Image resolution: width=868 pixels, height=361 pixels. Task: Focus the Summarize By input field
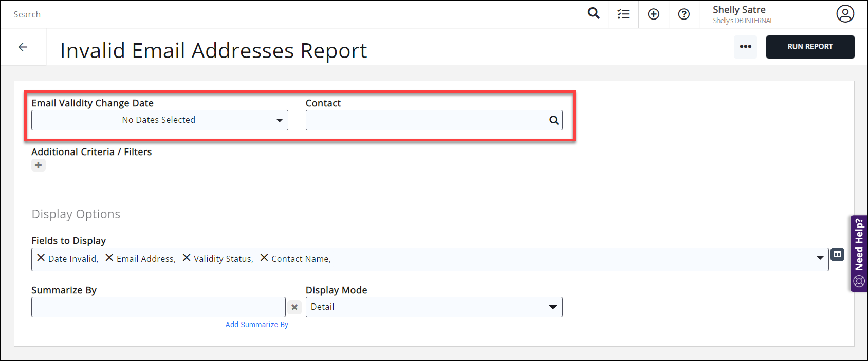tap(158, 307)
